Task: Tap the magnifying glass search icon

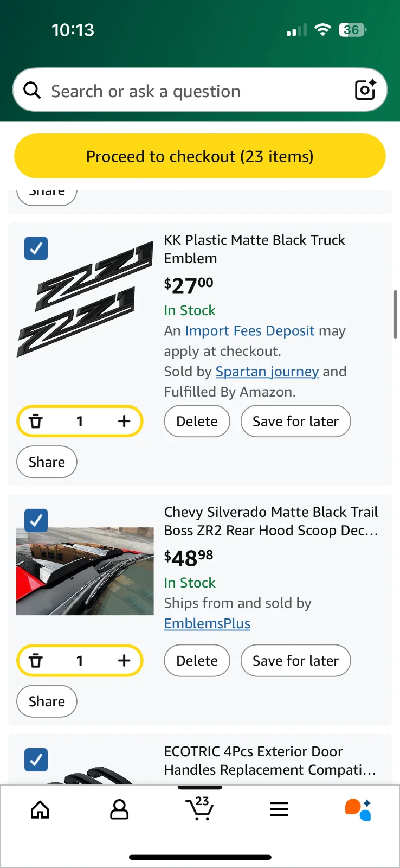Action: pyautogui.click(x=33, y=91)
